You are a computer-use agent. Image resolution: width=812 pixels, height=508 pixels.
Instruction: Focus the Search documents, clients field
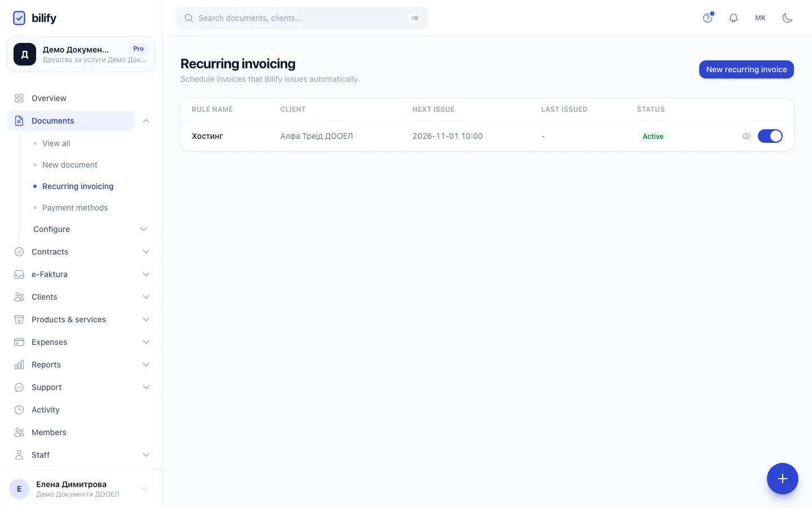302,18
